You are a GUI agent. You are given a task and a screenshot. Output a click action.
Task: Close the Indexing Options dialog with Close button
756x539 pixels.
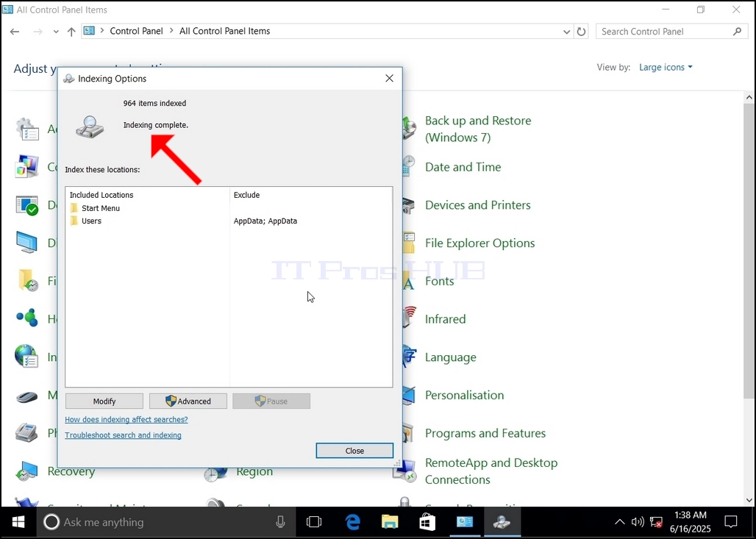click(x=354, y=451)
